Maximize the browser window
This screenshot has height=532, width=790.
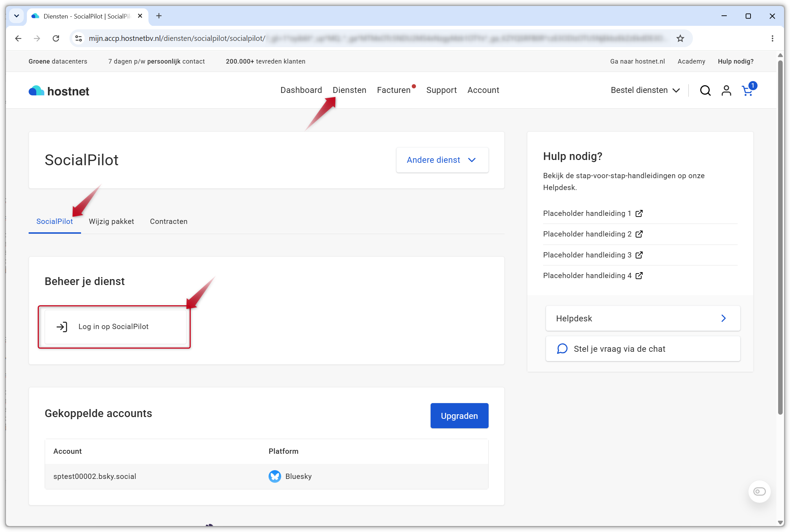[x=748, y=16]
